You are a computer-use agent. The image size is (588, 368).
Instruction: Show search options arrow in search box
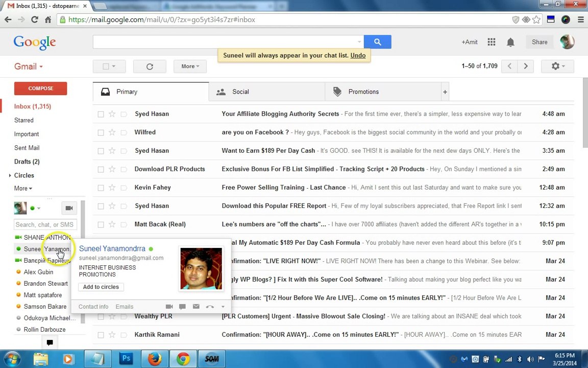pyautogui.click(x=359, y=42)
